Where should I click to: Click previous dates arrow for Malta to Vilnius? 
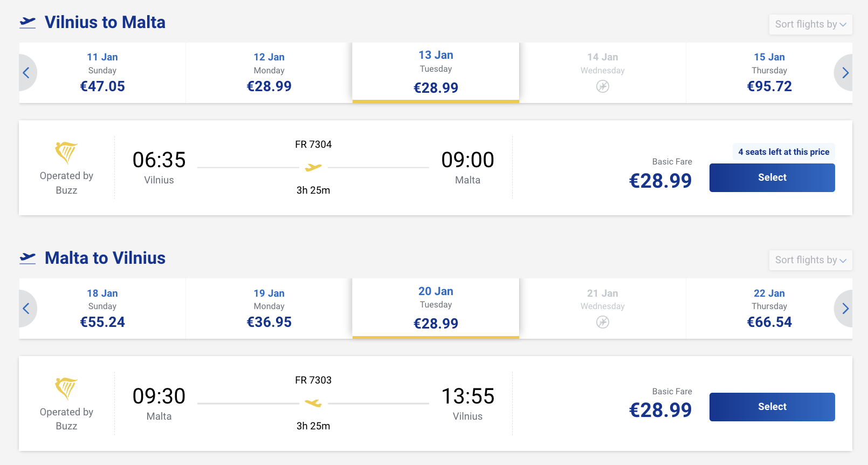tap(26, 309)
